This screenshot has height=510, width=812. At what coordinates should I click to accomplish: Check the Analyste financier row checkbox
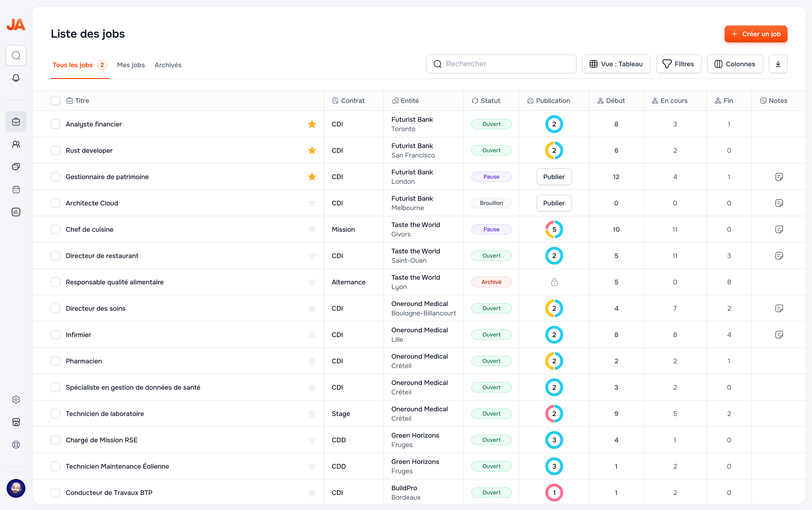coord(55,124)
